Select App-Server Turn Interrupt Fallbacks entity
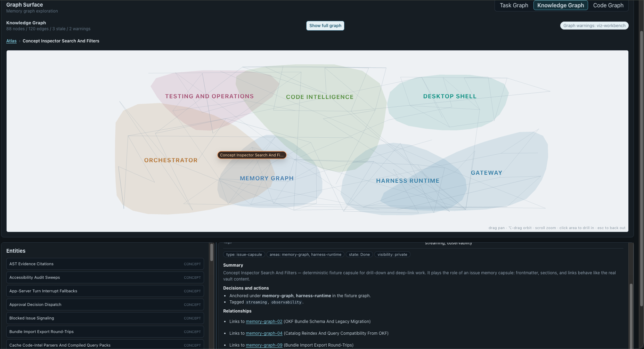This screenshot has height=349, width=644. (x=105, y=291)
